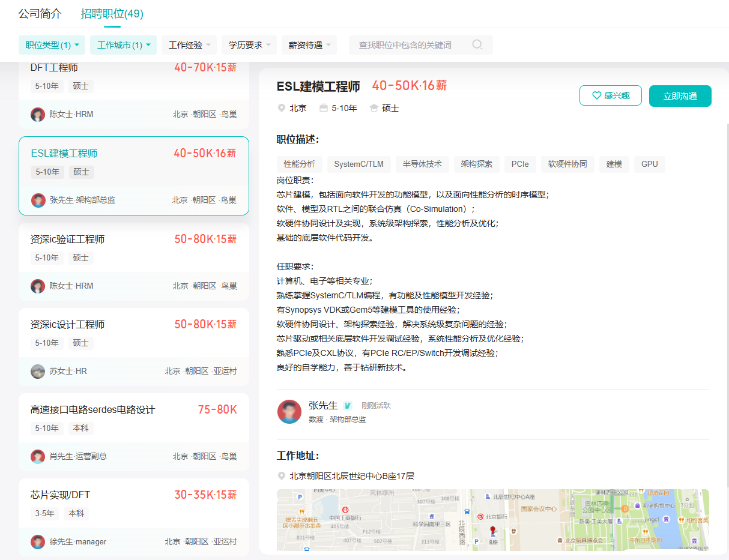Select the 招聘职位(49) tab
The image size is (729, 560).
112,14
